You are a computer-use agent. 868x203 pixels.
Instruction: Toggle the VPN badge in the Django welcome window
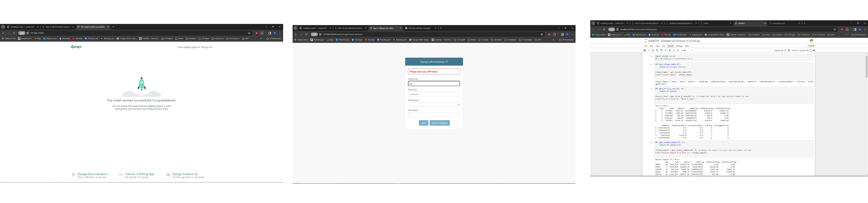(22, 33)
